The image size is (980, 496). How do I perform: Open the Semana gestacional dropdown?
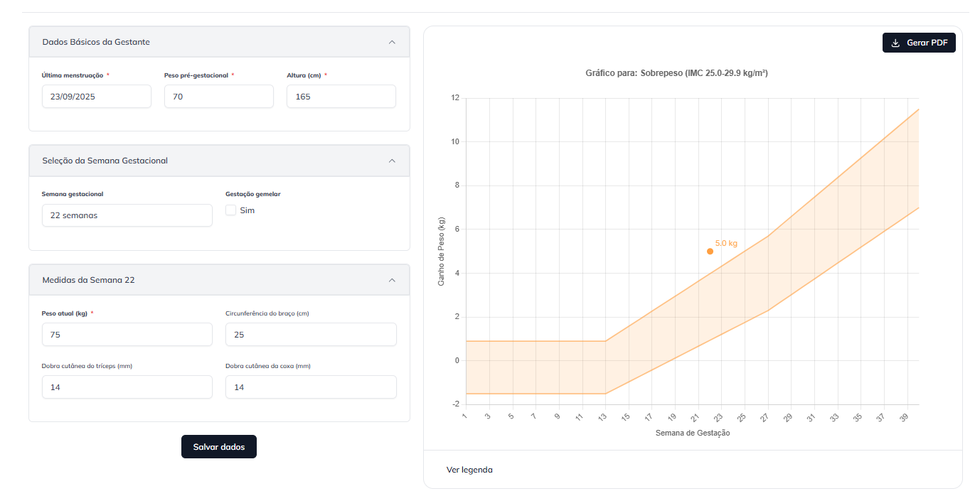(127, 215)
